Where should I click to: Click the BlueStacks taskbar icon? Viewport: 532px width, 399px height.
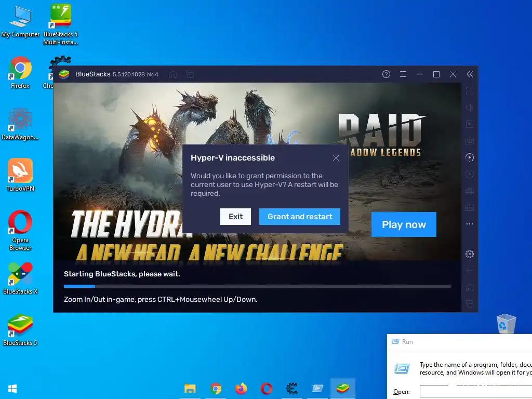tap(343, 389)
